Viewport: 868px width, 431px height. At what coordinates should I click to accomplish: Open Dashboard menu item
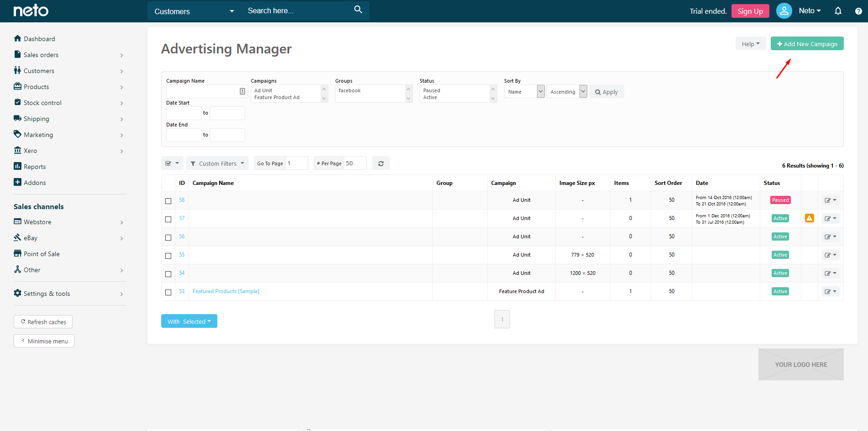pos(39,39)
